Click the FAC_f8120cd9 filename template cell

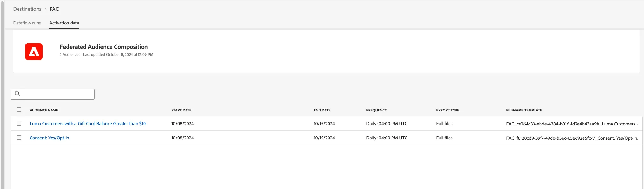point(572,138)
